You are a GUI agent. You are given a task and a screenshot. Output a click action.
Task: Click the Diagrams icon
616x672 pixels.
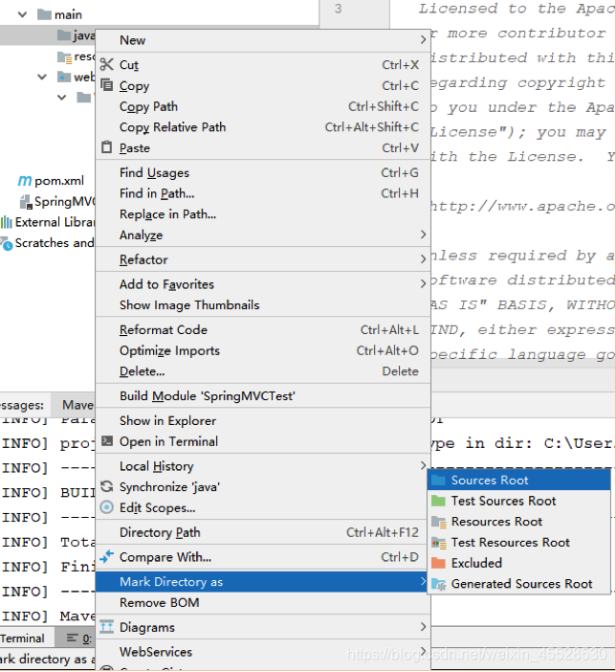(x=107, y=627)
